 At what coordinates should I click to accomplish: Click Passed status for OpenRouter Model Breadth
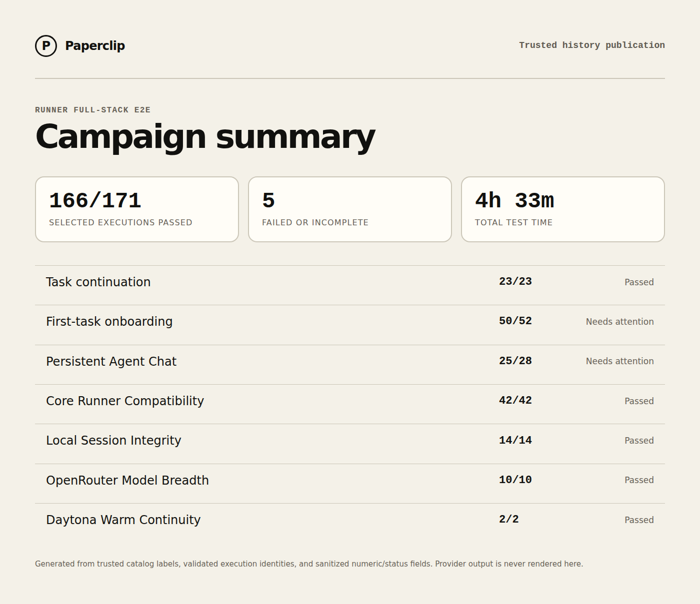(639, 480)
